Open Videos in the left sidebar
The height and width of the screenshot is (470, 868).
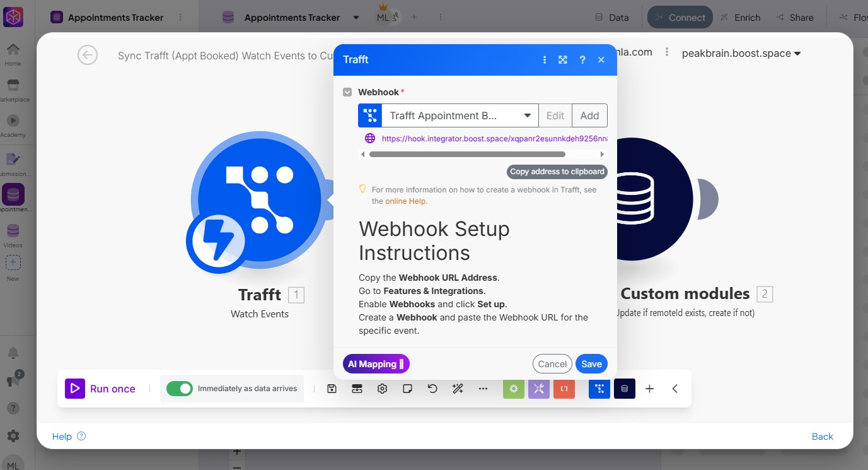tap(13, 235)
